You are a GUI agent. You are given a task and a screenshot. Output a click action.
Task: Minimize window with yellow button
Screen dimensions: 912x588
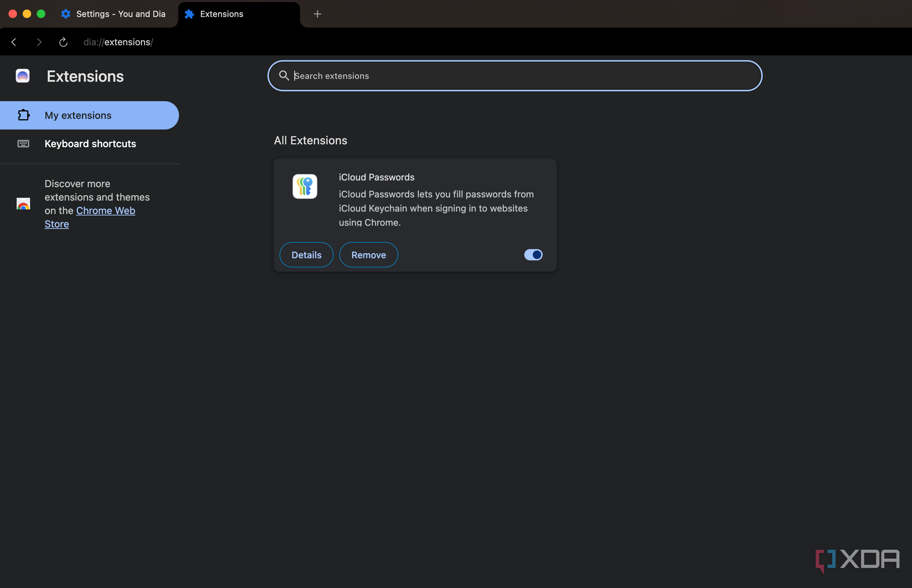click(27, 14)
